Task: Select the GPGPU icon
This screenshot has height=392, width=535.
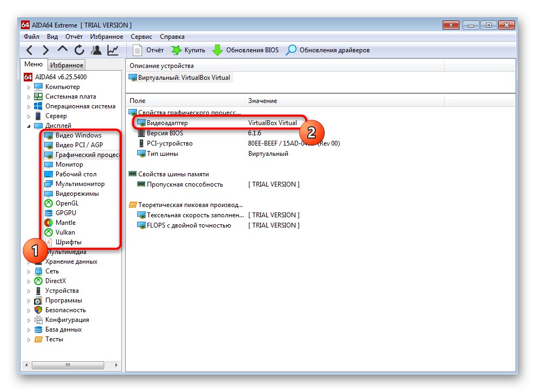Action: point(49,213)
